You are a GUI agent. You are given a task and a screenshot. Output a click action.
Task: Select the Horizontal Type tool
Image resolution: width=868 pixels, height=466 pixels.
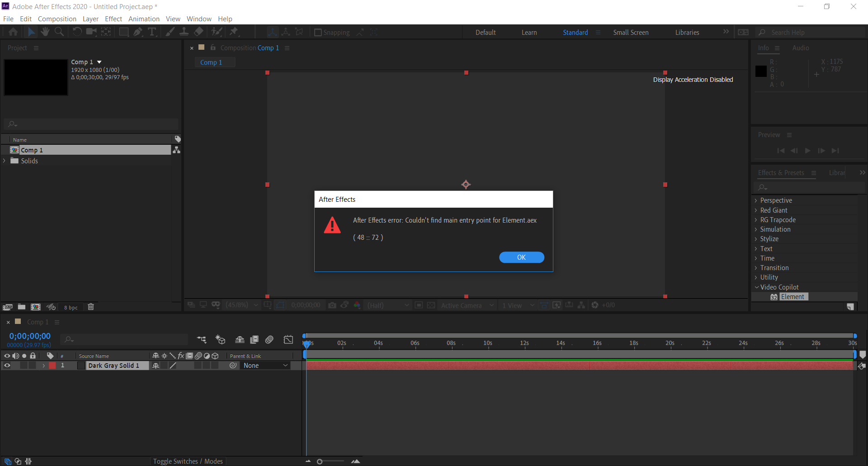point(152,32)
